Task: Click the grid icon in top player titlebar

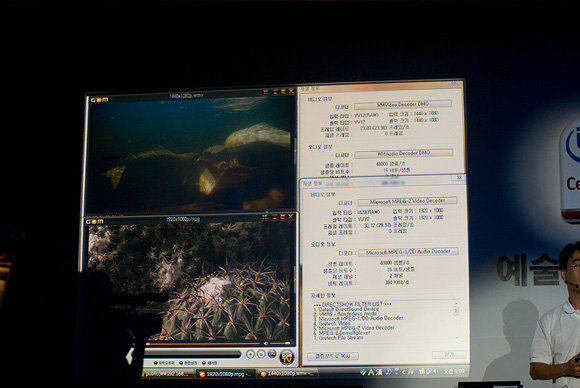Action: click(x=266, y=92)
